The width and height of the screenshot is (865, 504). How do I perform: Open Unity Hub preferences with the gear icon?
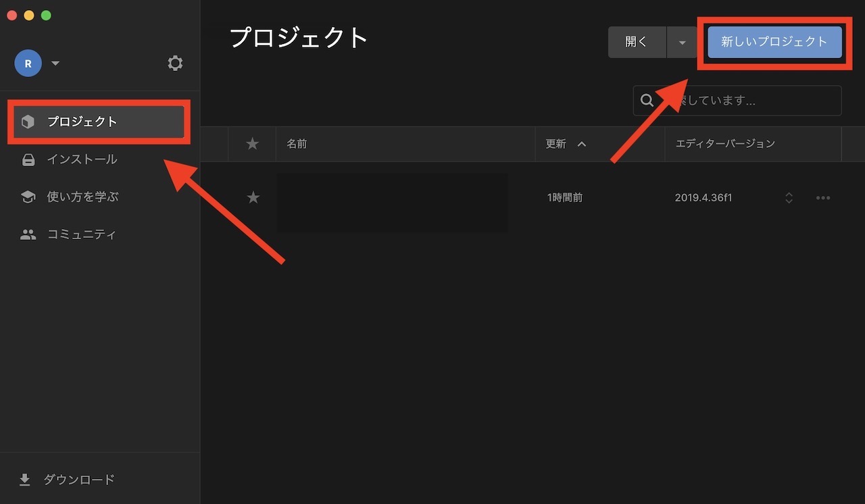[x=175, y=63]
